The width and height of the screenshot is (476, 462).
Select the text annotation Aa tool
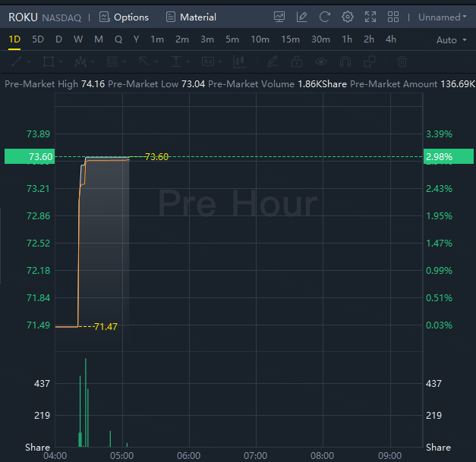pos(208,61)
